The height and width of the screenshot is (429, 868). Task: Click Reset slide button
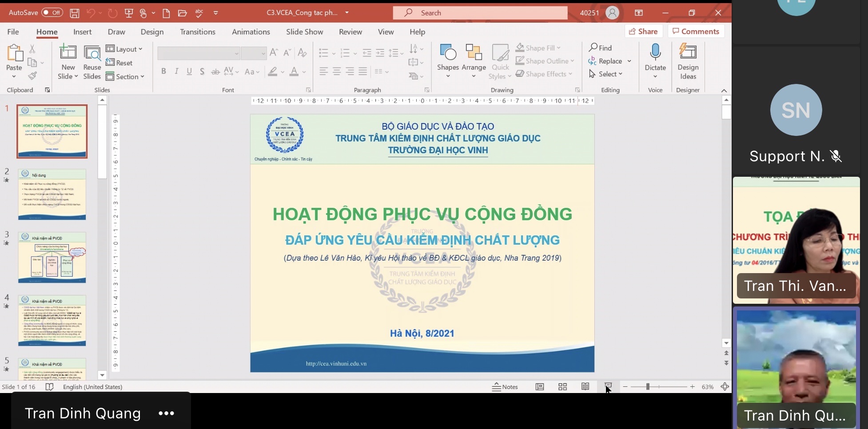119,63
